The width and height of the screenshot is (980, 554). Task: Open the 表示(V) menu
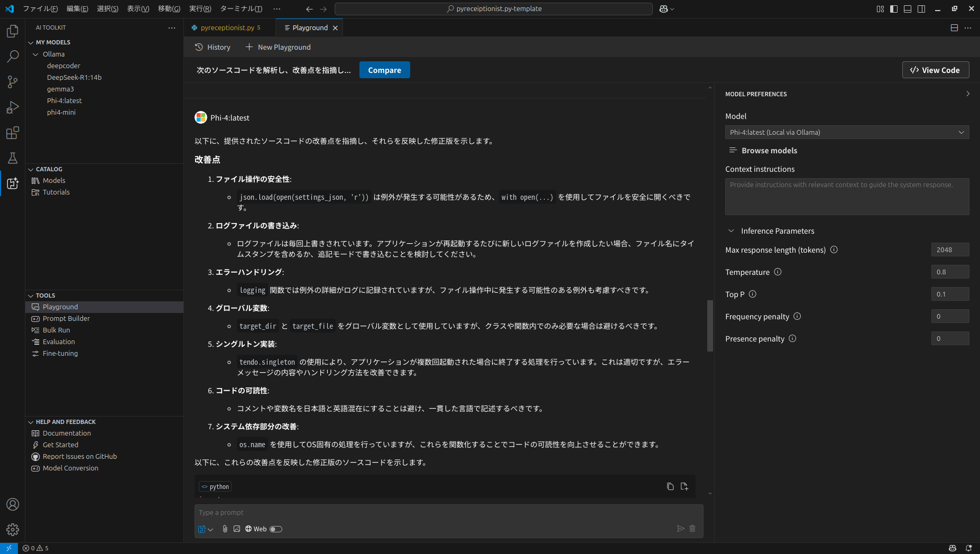click(x=138, y=9)
